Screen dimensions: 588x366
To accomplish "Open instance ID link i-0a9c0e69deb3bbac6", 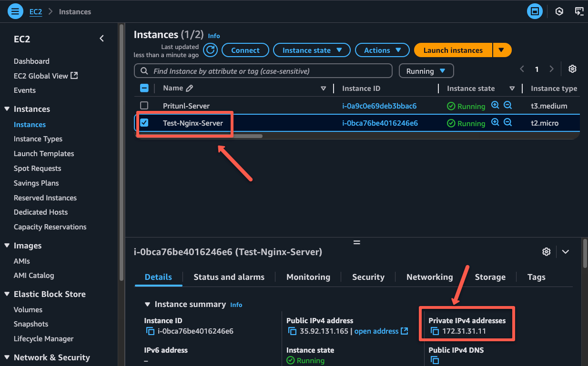I will 379,106.
